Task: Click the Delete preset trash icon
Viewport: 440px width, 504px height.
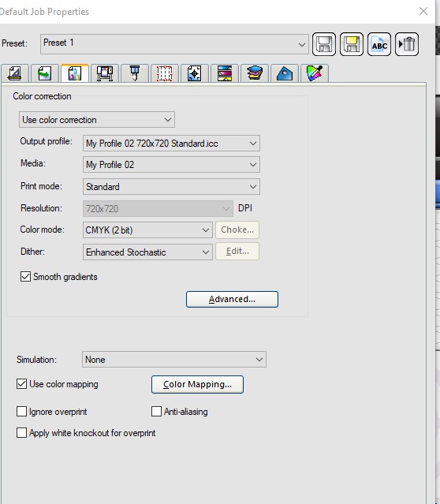Action: (407, 44)
